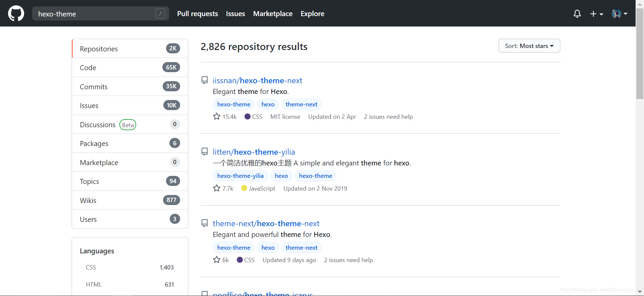
Task: Click the MIT license text
Action: click(285, 117)
